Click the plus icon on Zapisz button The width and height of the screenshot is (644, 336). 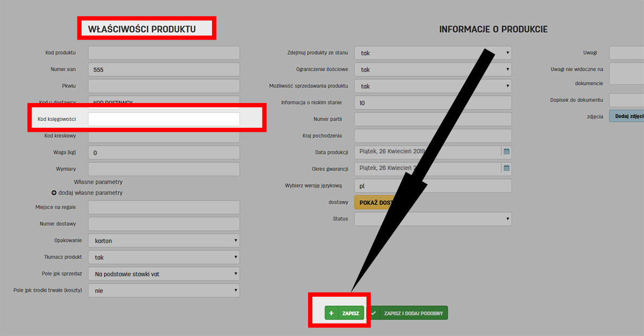pos(331,313)
